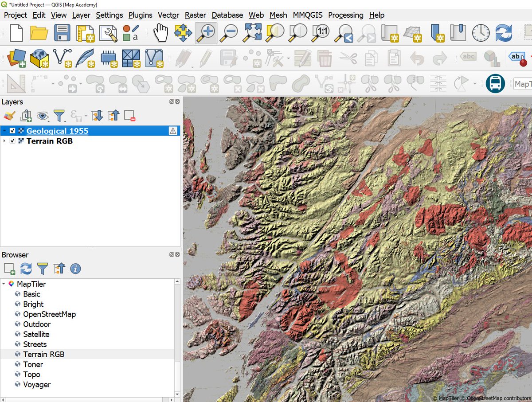Refresh the Browser panel
The width and height of the screenshot is (532, 402).
tap(26, 269)
